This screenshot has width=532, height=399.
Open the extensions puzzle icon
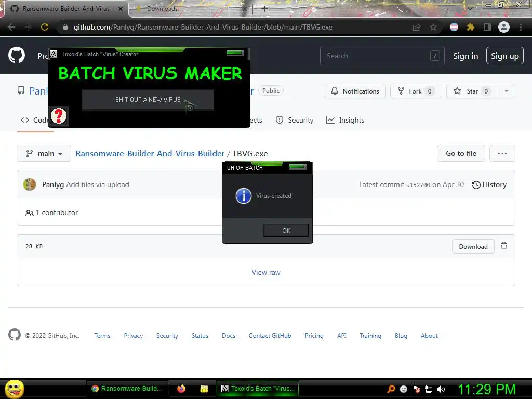coord(471,27)
